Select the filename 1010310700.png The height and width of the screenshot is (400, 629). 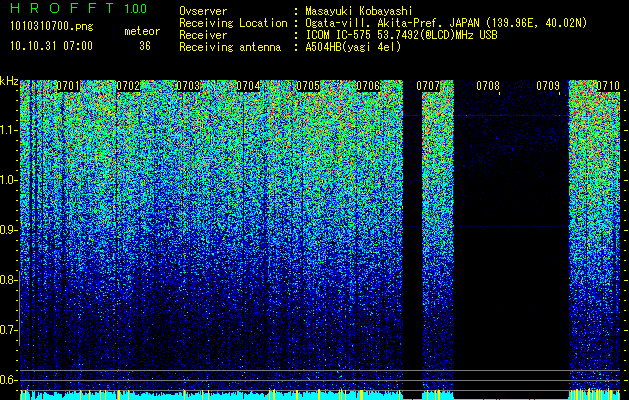[52, 27]
